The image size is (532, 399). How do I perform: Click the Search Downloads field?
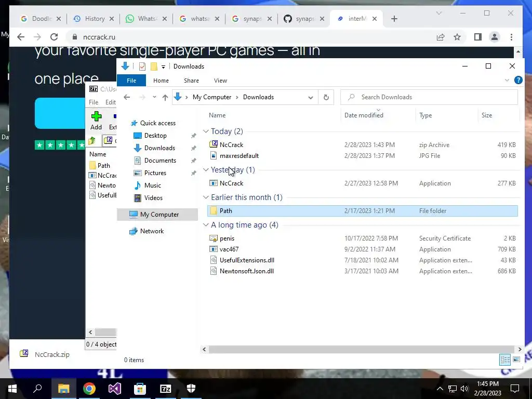(x=429, y=97)
